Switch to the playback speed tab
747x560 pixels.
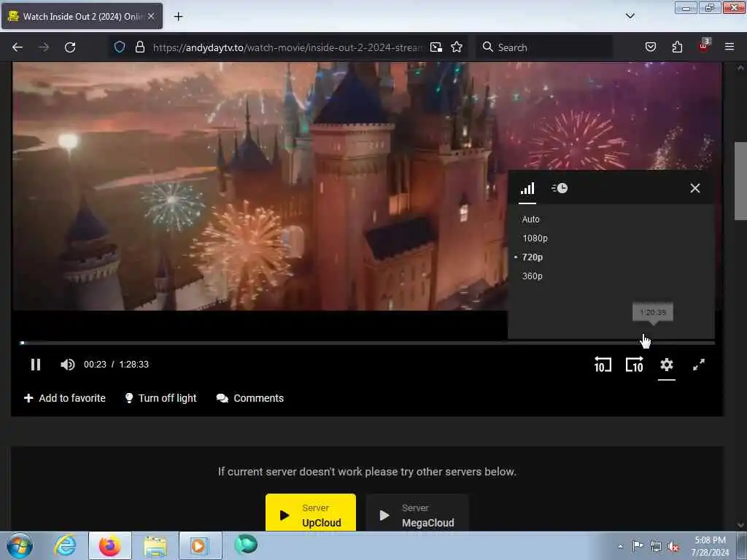click(x=560, y=189)
